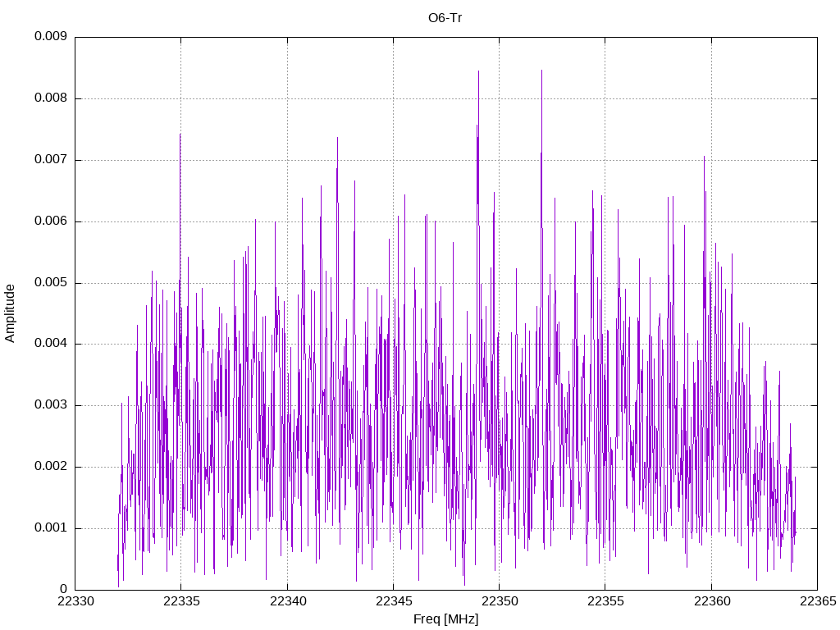Screen dimensions: 840x630
Task: Click the y-axis tick label 0.003
Action: [x=51, y=405]
